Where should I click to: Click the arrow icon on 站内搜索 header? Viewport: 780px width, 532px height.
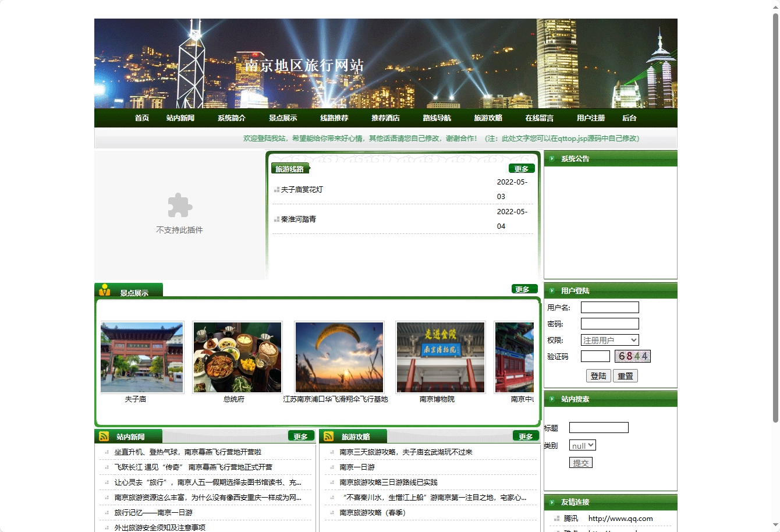(551, 399)
